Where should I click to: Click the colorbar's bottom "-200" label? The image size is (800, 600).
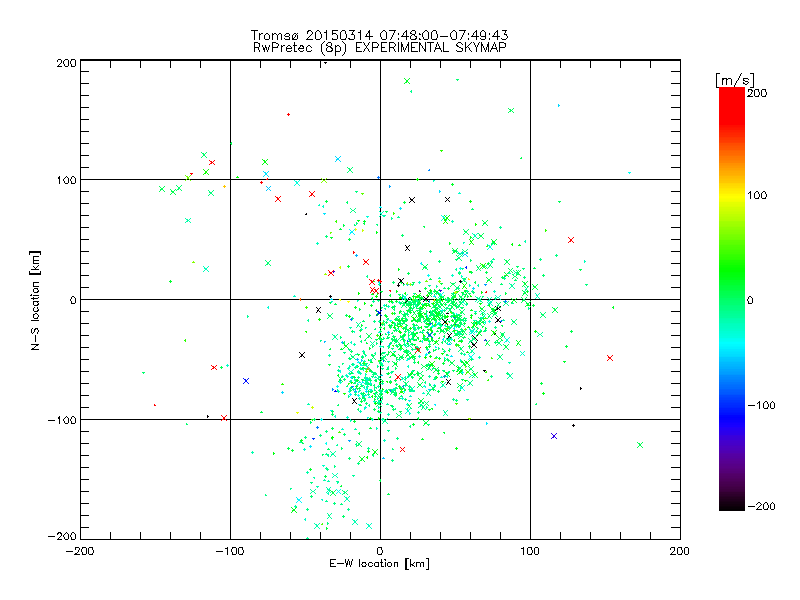point(761,506)
